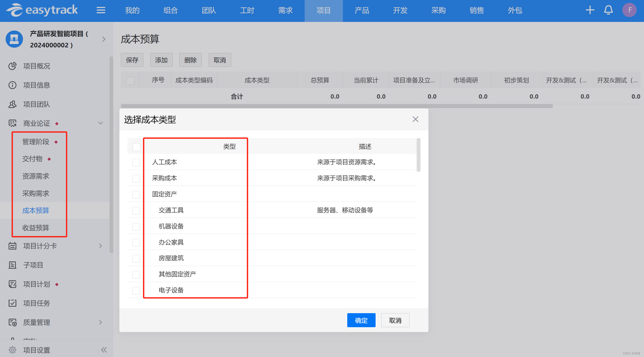
Task: Open the 我的 top menu
Action: point(132,10)
